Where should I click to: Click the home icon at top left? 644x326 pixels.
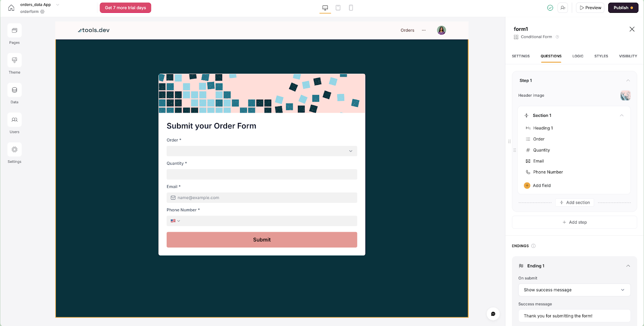pyautogui.click(x=11, y=8)
